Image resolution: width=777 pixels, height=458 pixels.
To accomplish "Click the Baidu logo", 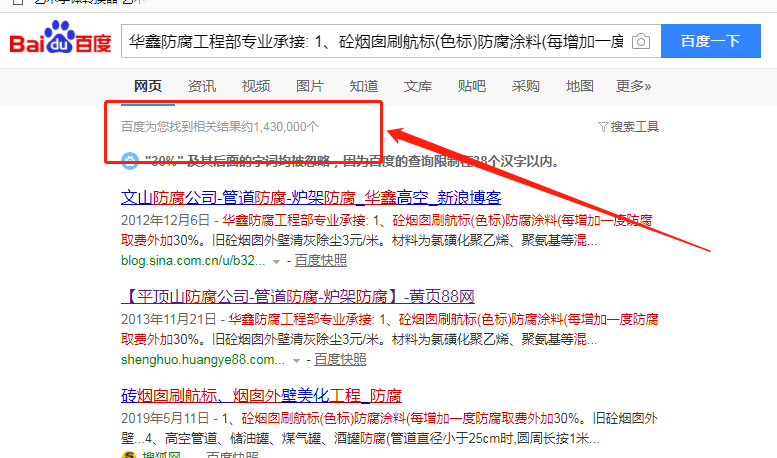I will pos(60,38).
